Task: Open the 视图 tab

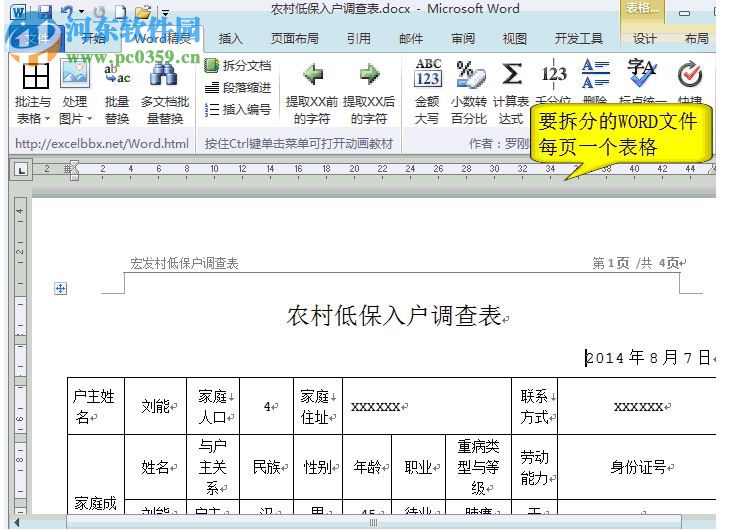Action: coord(515,38)
